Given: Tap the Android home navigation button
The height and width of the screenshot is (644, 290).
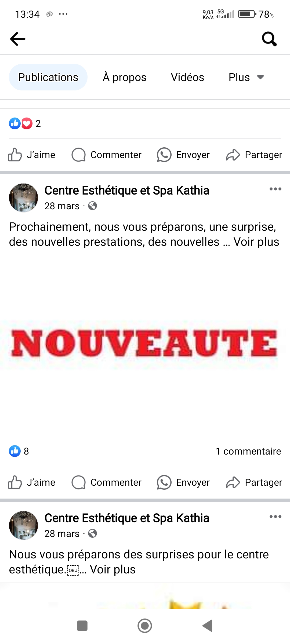Looking at the screenshot, I should (x=145, y=626).
